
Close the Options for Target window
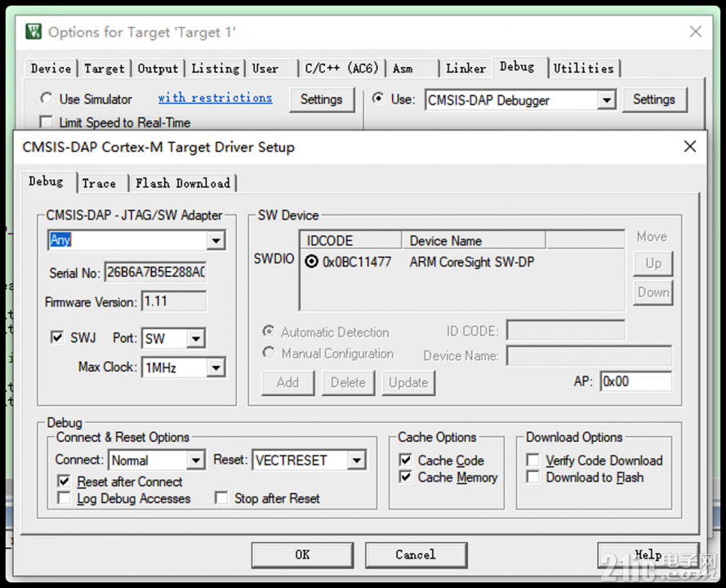(695, 32)
